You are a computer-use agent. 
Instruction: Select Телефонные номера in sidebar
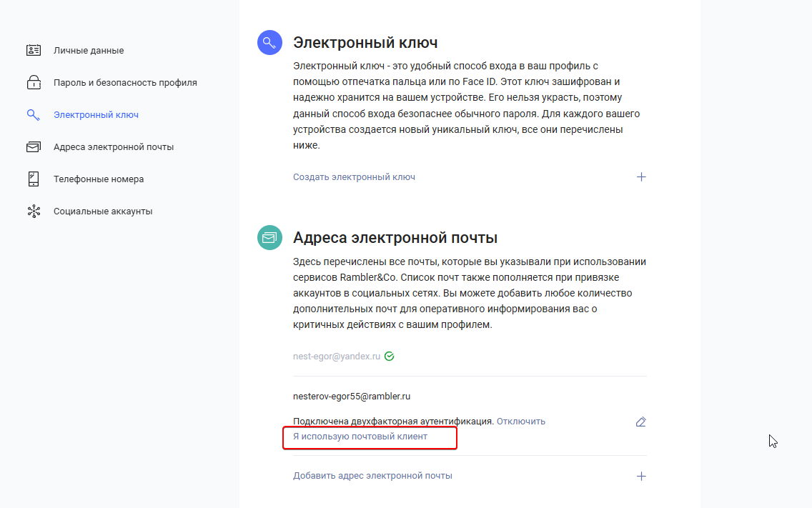(99, 179)
